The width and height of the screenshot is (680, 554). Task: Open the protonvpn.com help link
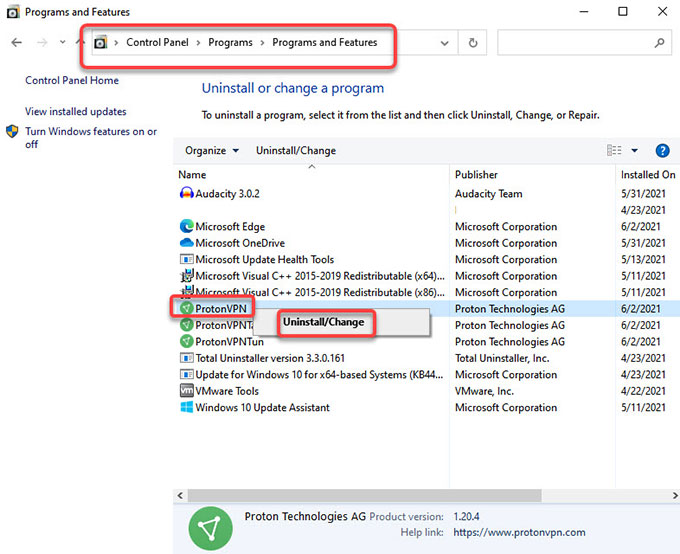click(520, 532)
